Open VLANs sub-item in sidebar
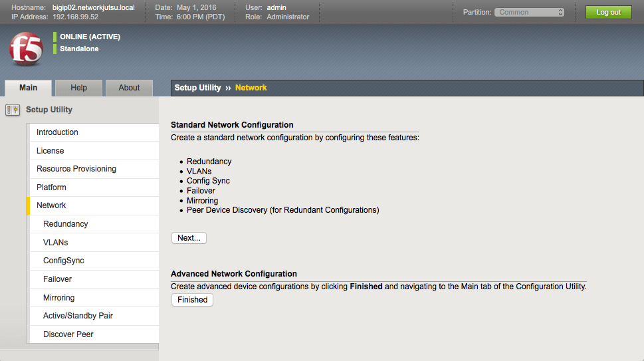The height and width of the screenshot is (361, 644). point(94,242)
